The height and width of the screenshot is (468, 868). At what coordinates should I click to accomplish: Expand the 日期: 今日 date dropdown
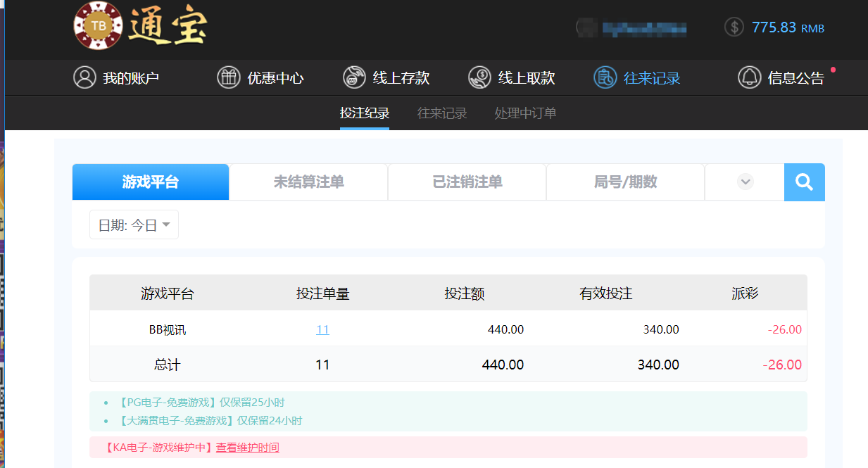[134, 224]
